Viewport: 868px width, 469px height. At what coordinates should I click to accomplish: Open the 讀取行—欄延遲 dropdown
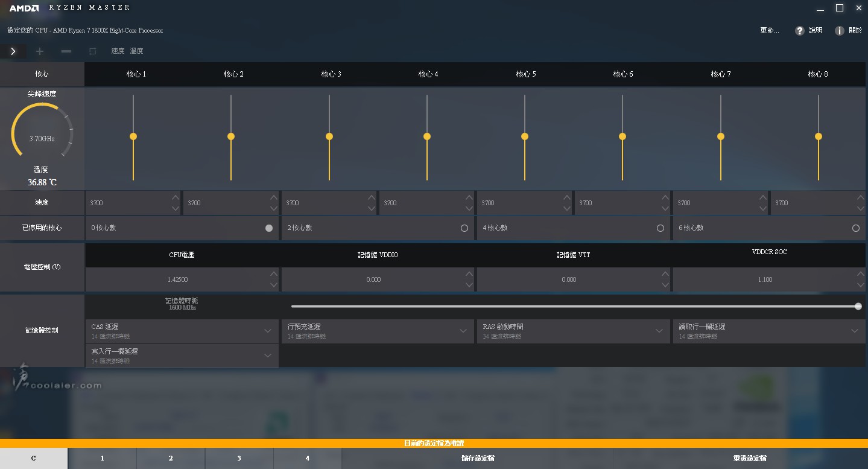(x=769, y=331)
